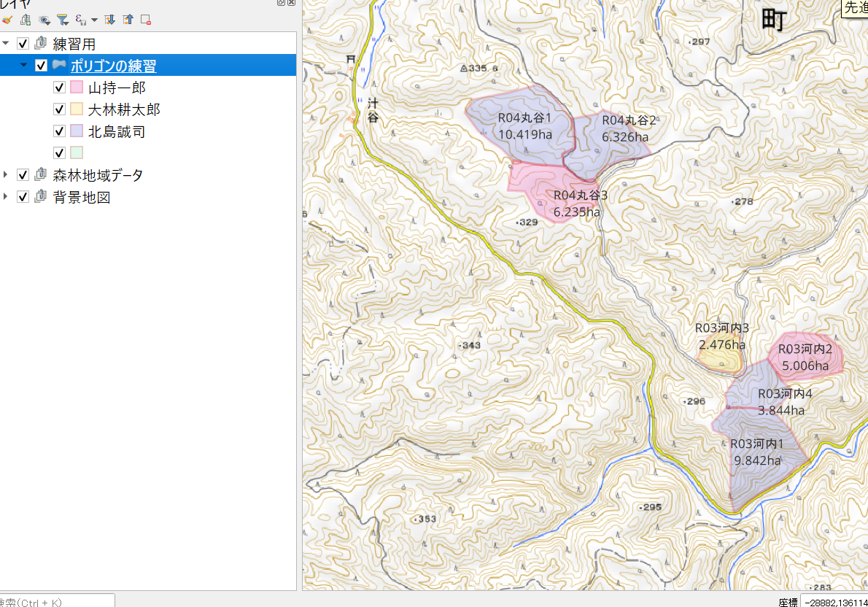
Task: Click the 汁谷 place name on the map
Action: (373, 109)
